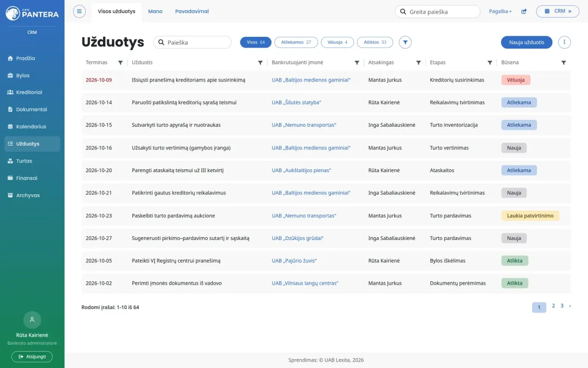
Task: Click the user avatar for Rūta Kairienė
Action: coord(32,320)
